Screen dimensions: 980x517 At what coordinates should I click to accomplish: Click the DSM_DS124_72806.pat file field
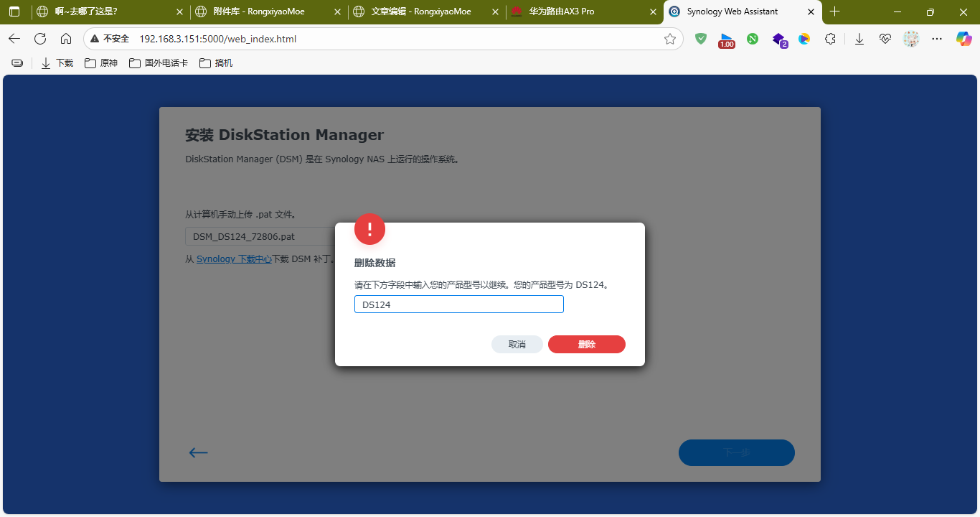(260, 236)
